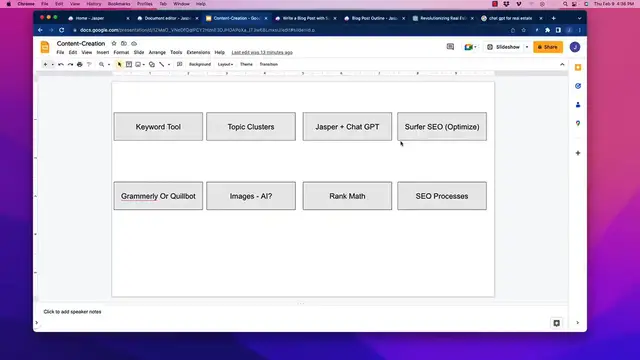Open the Transition panel
Image resolution: width=640 pixels, height=360 pixels.
[269, 64]
